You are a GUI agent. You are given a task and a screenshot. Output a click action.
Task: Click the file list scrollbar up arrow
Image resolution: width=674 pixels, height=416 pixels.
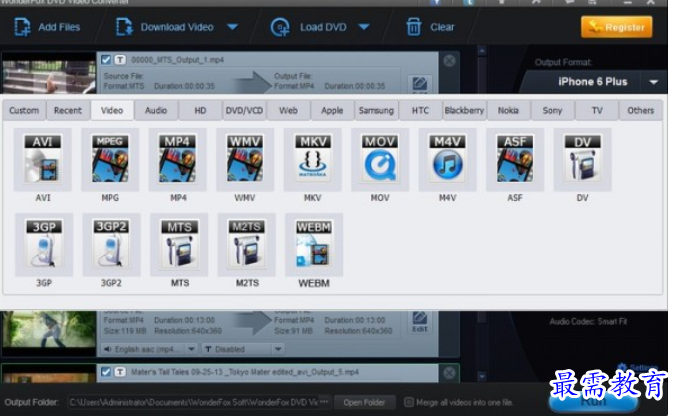point(482,51)
